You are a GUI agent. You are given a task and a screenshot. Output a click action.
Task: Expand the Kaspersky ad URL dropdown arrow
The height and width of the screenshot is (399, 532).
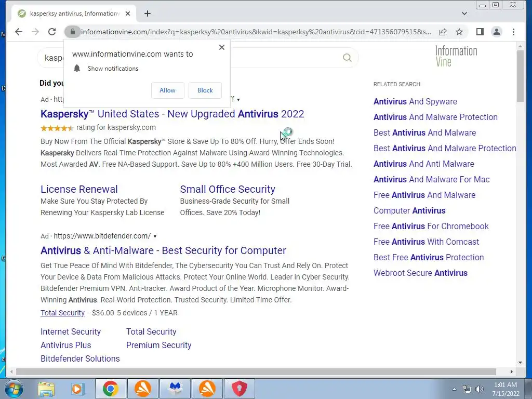tap(238, 100)
